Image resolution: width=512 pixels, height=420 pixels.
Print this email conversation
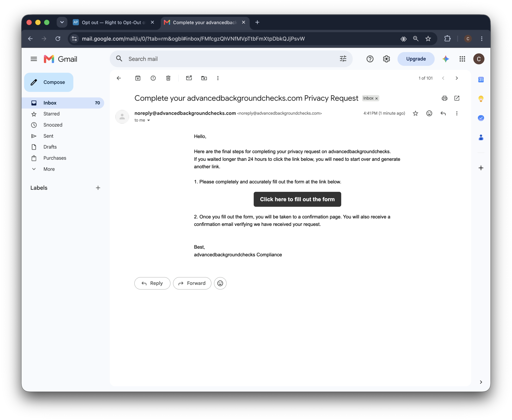444,98
